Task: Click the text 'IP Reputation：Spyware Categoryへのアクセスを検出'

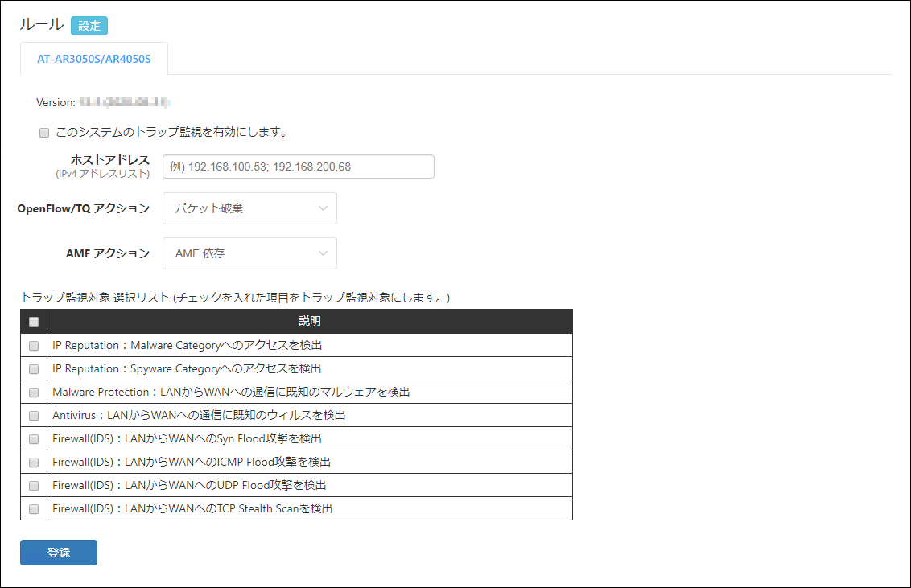Action: (187, 368)
